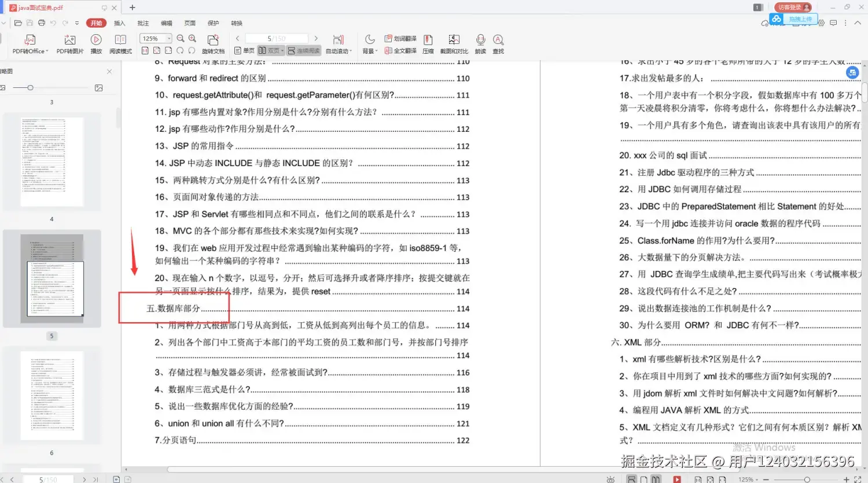This screenshot has width=868, height=483.
Task: Open the PDF转Office converter tool
Action: tap(30, 44)
